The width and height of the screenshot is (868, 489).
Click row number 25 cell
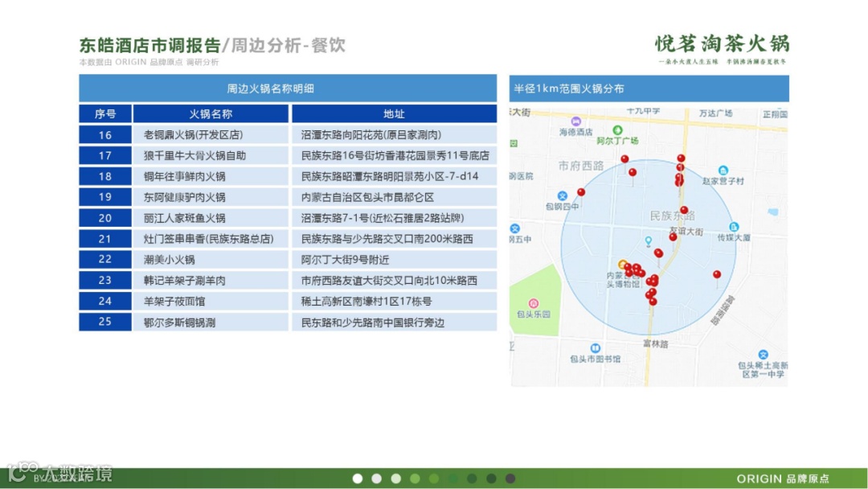[x=105, y=322]
